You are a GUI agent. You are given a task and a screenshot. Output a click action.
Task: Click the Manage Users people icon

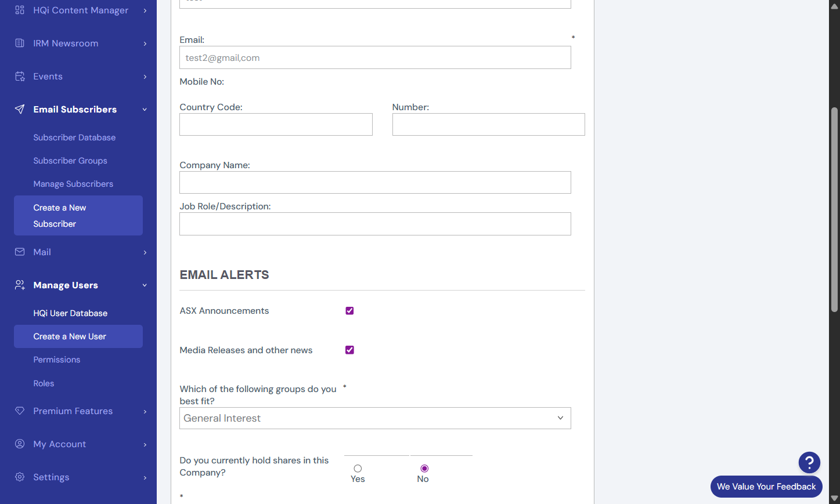pyautogui.click(x=20, y=285)
